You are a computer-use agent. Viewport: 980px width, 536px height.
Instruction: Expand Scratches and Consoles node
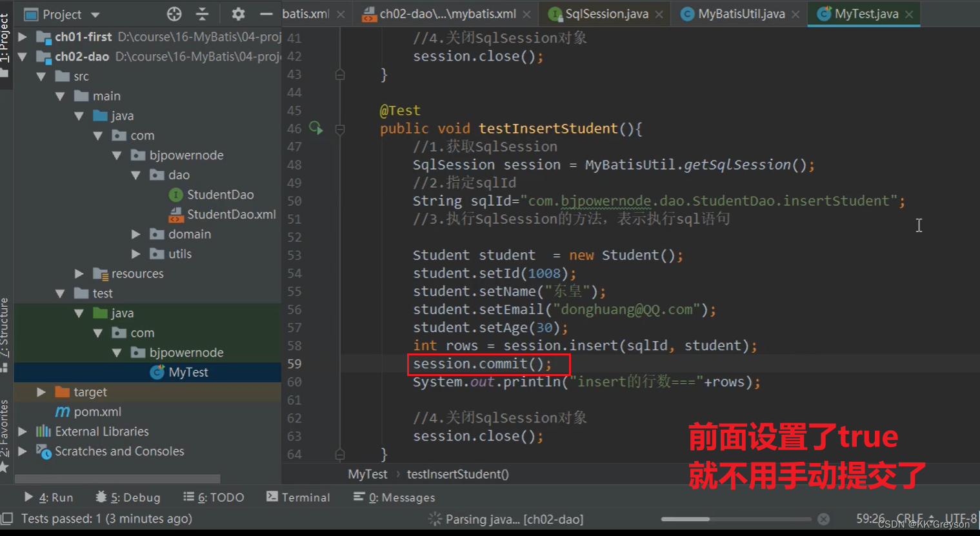point(23,452)
